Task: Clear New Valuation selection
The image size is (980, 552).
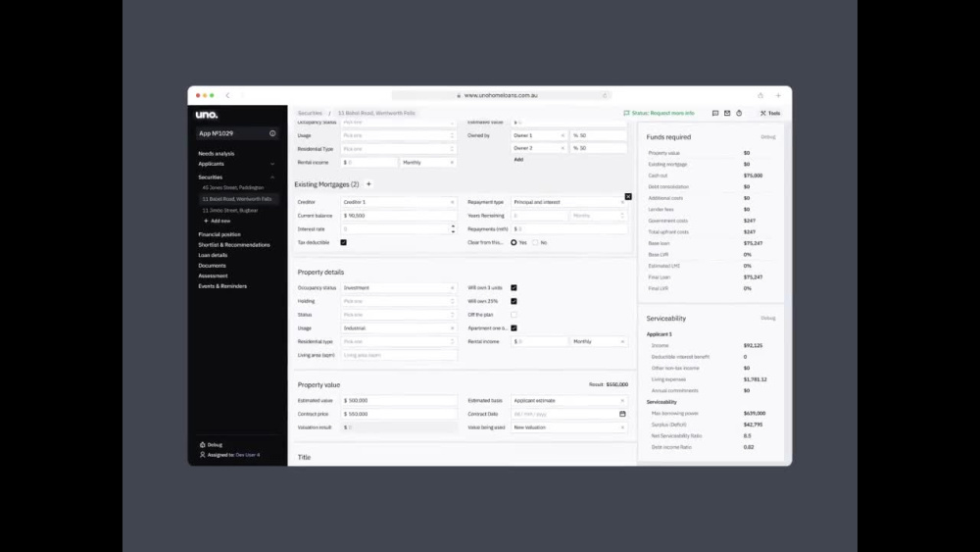Action: click(x=622, y=427)
